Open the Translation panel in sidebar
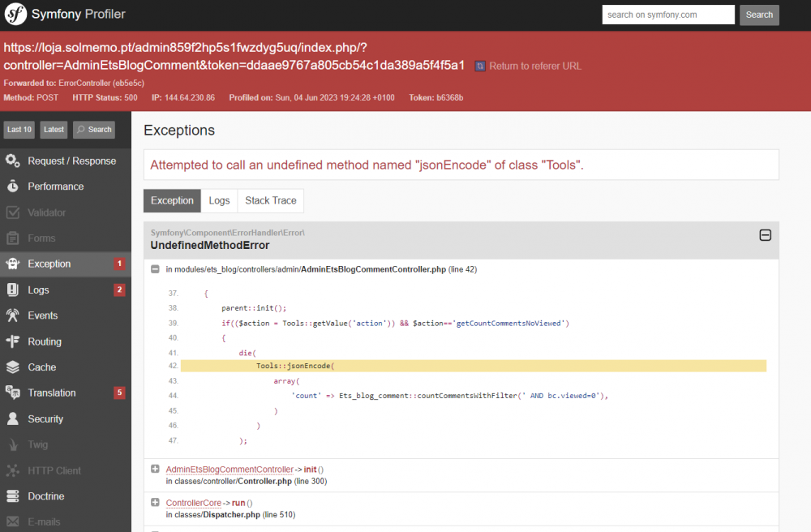This screenshot has height=532, width=811. coord(52,393)
